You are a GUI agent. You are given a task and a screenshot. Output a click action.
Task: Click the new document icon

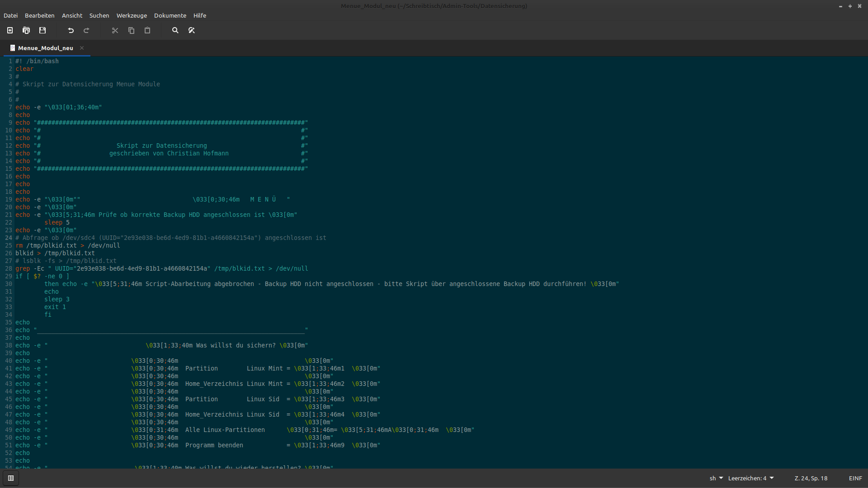coord(10,30)
